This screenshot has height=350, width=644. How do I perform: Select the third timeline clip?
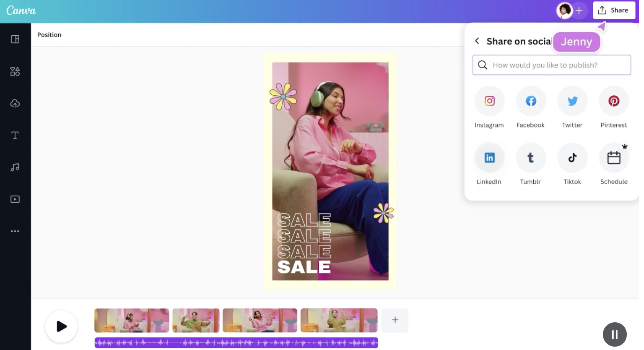tap(260, 321)
